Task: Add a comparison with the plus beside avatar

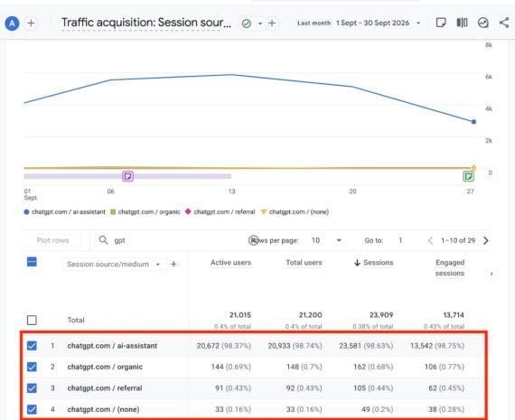Action: (31, 23)
